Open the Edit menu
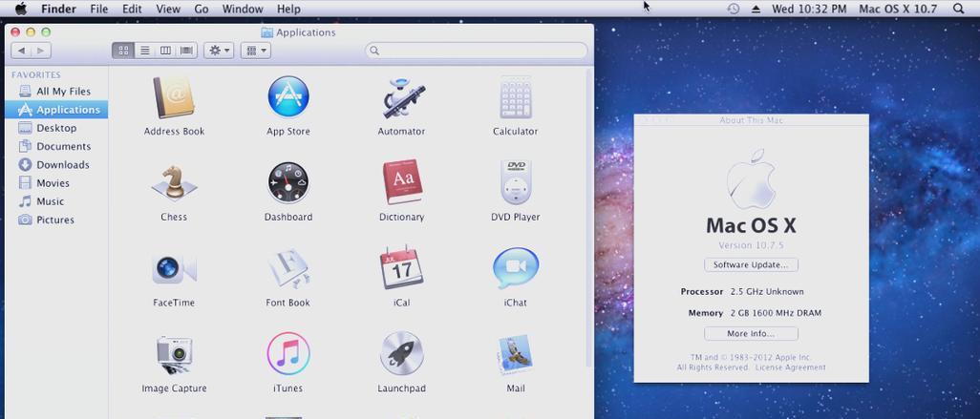The height and width of the screenshot is (419, 980). (x=132, y=9)
